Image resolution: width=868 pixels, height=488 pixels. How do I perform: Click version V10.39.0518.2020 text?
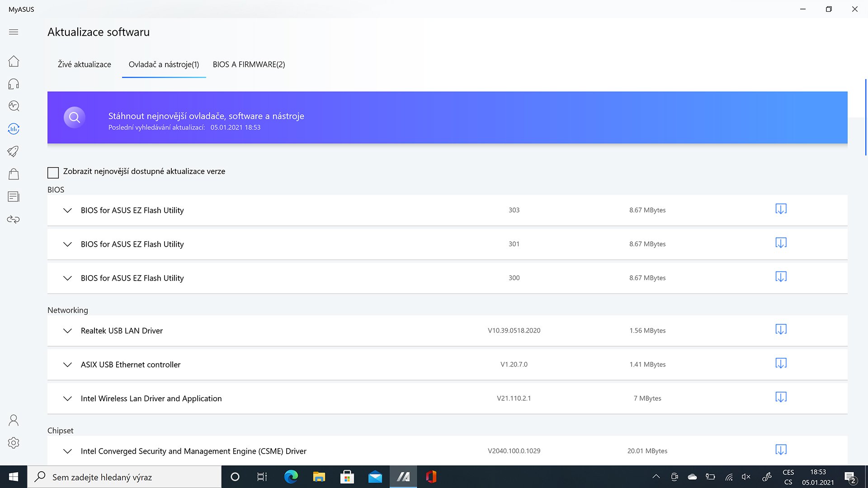[514, 331]
